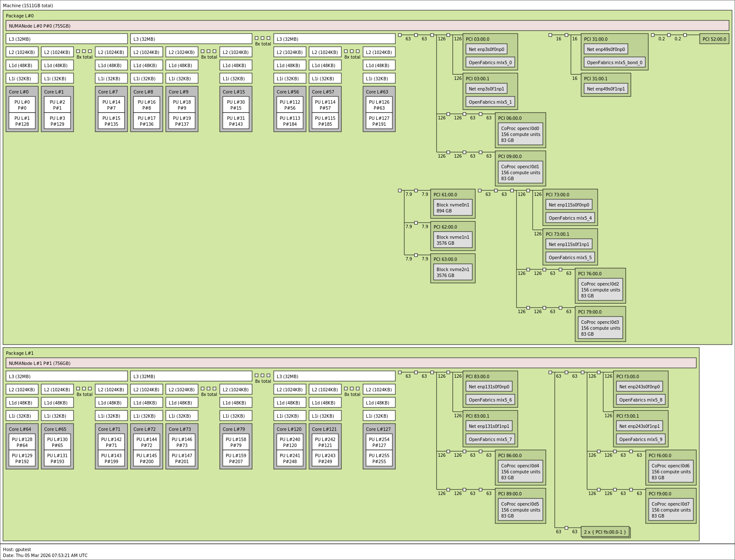
Task: Click the 'Core L#0' box label
Action: 19,92
